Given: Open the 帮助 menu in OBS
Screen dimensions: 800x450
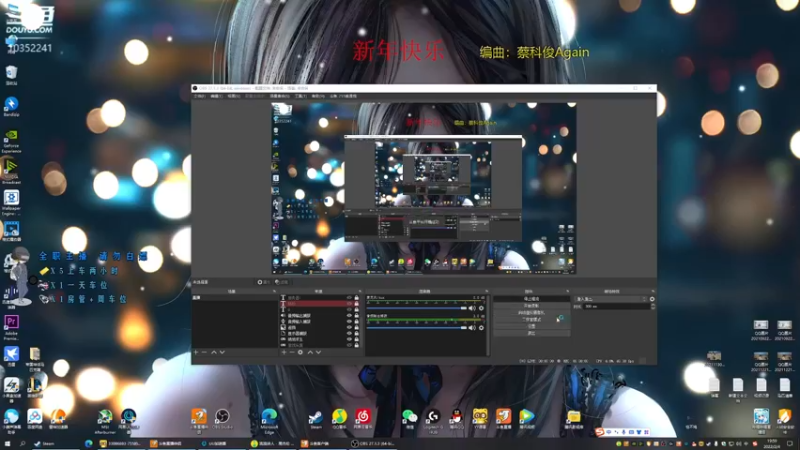Looking at the screenshot, I should (x=318, y=96).
